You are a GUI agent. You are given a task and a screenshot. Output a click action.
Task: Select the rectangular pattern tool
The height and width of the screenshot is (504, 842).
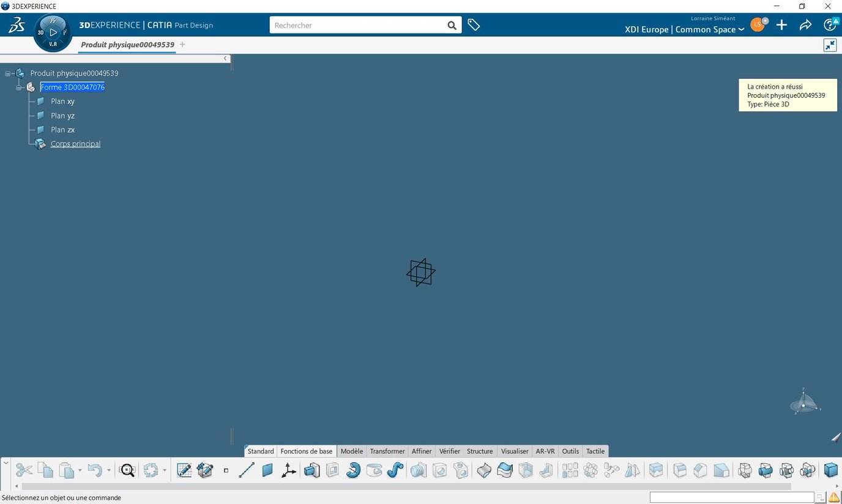[570, 470]
